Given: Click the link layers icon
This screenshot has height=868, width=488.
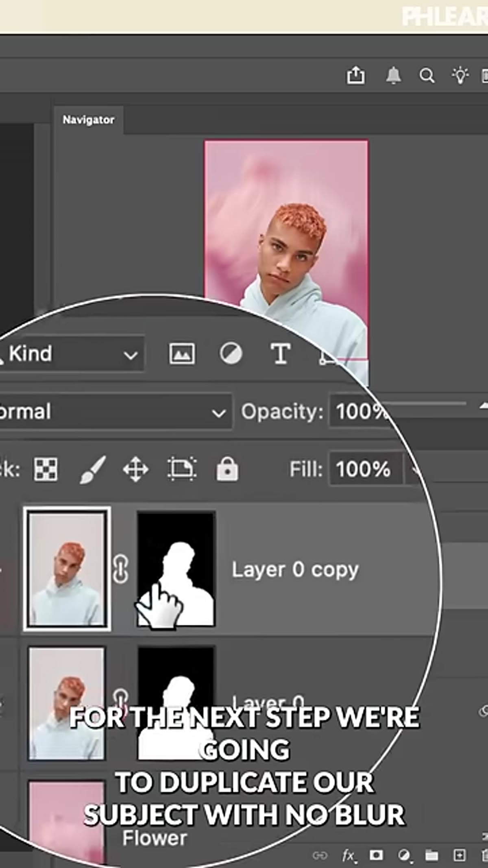Looking at the screenshot, I should click(x=320, y=855).
